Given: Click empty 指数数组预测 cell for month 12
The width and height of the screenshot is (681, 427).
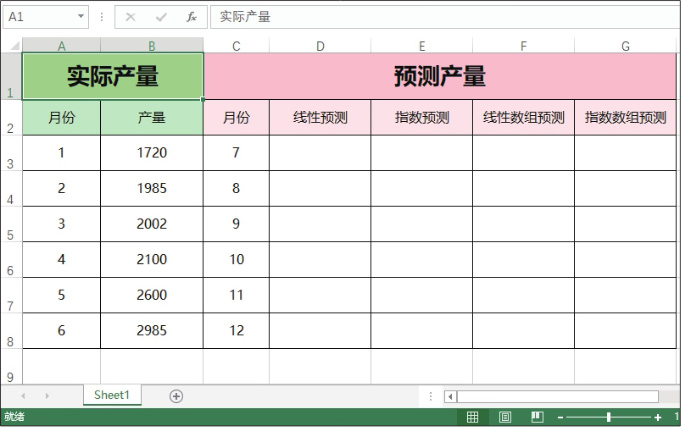Looking at the screenshot, I should 625,331.
